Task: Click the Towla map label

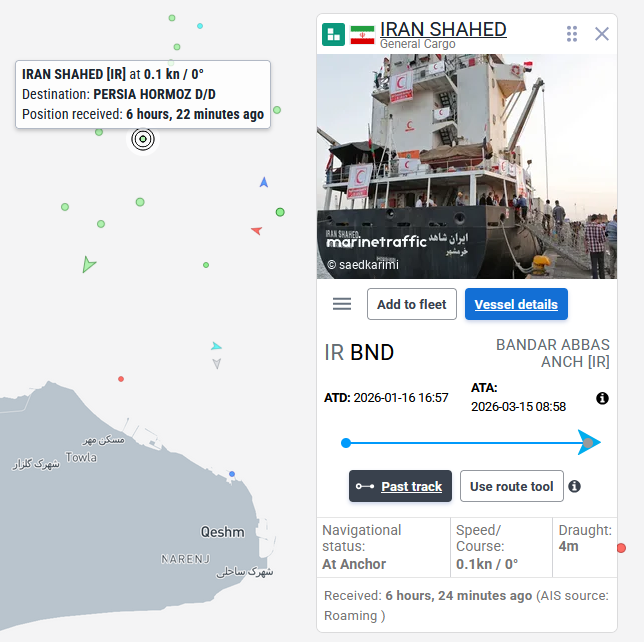Action: [x=81, y=457]
